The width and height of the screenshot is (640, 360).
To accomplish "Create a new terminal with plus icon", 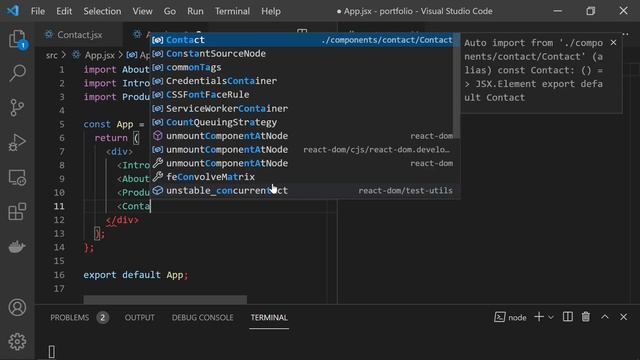I will pos(539,317).
